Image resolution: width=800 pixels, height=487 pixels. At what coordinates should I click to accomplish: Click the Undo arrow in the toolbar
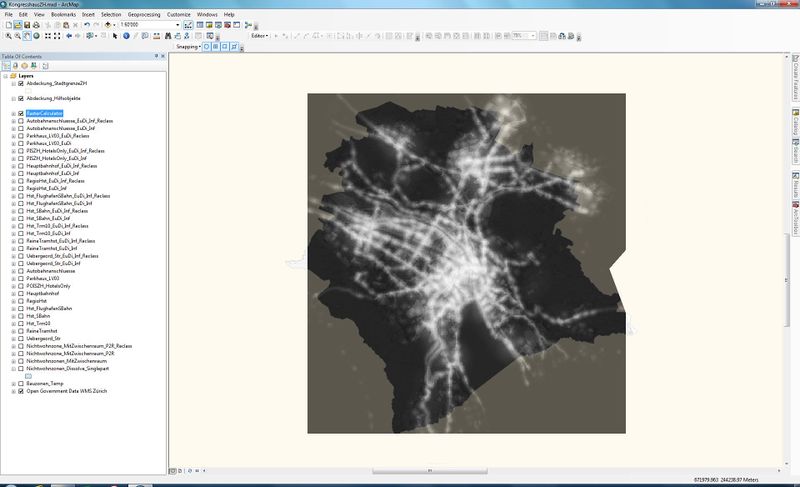click(x=87, y=25)
